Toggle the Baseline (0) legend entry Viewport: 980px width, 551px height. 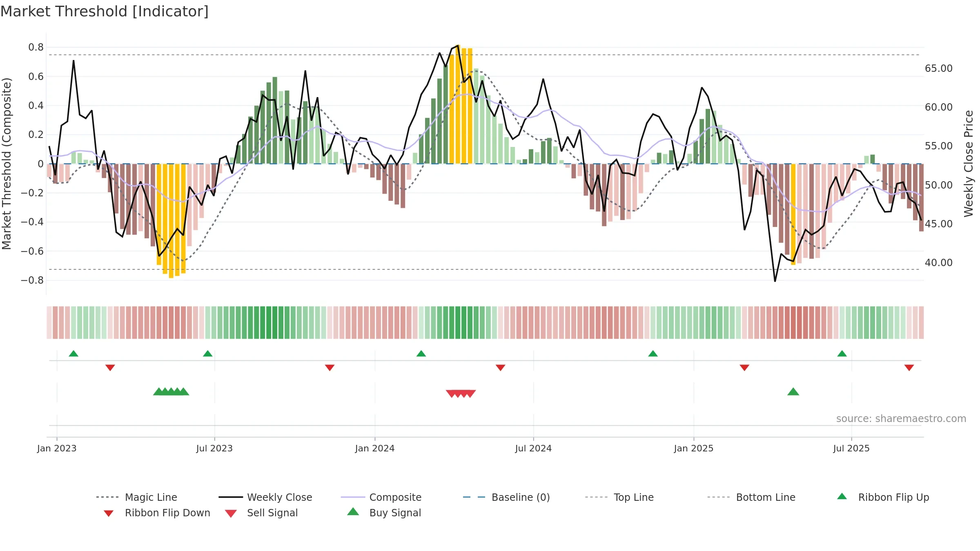click(x=506, y=497)
